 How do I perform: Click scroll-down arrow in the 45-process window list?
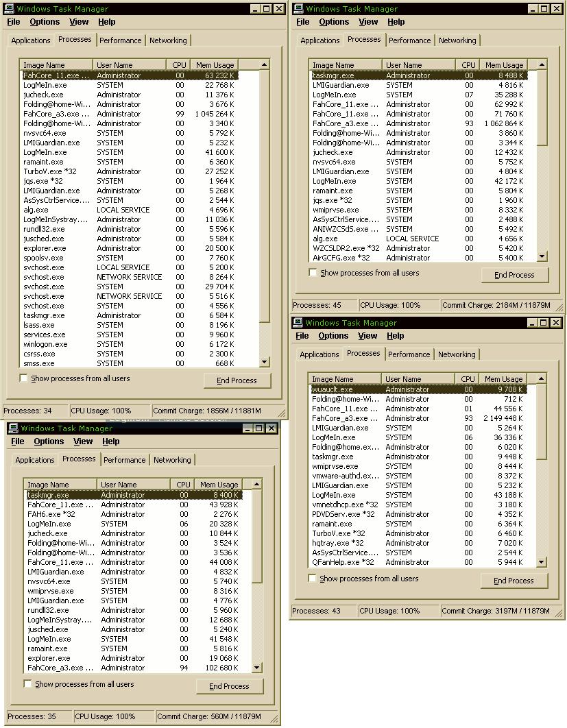coord(542,256)
